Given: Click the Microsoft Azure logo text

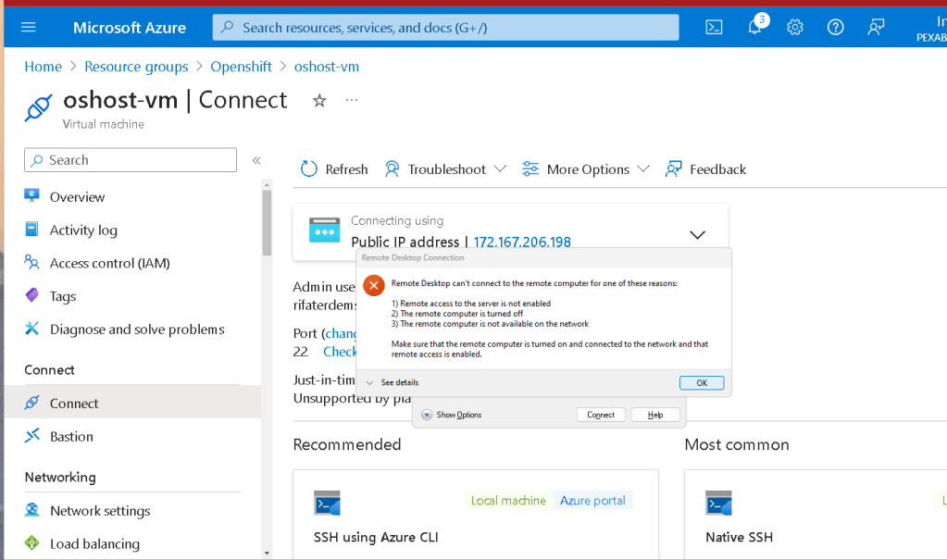Looking at the screenshot, I should pos(130,27).
